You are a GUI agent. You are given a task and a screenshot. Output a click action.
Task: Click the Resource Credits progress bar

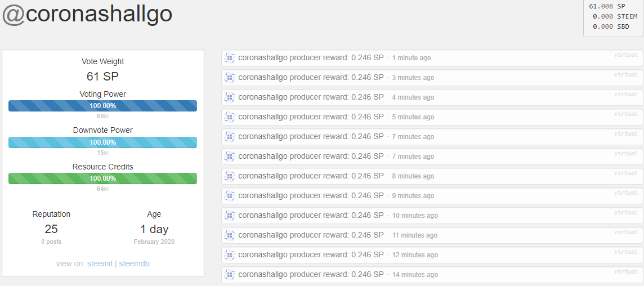click(x=102, y=178)
